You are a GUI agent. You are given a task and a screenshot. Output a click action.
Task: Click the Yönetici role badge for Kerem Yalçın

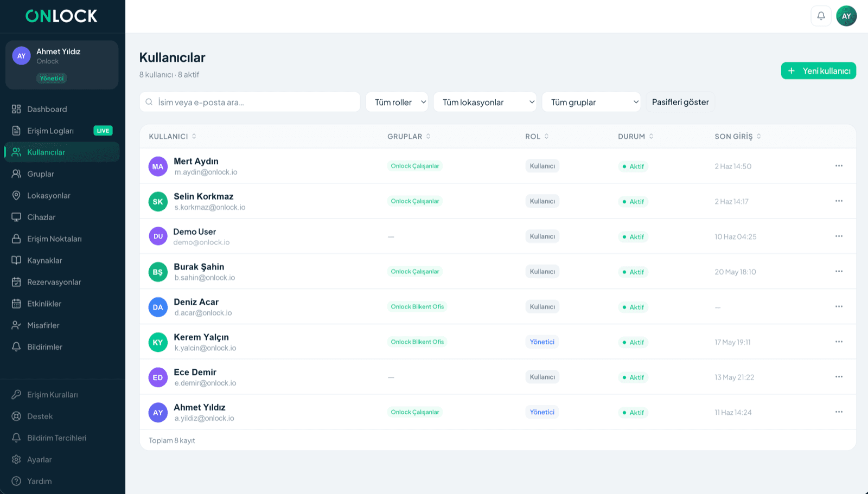tap(542, 342)
